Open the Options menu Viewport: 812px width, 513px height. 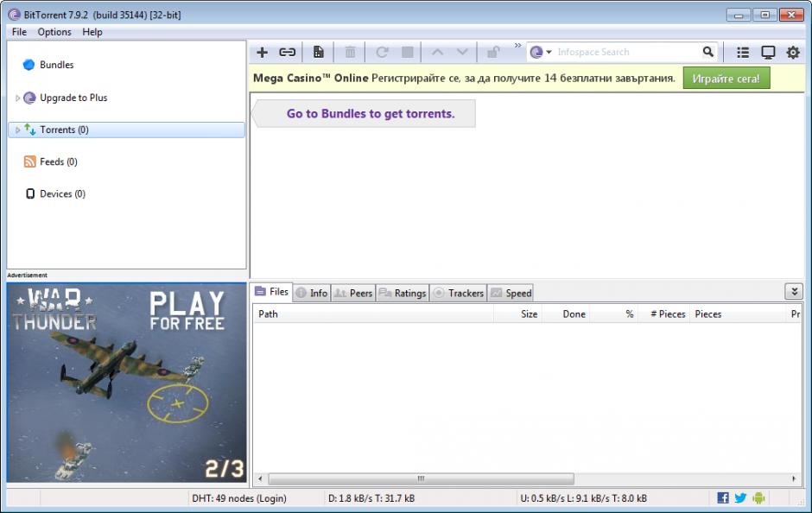54,32
